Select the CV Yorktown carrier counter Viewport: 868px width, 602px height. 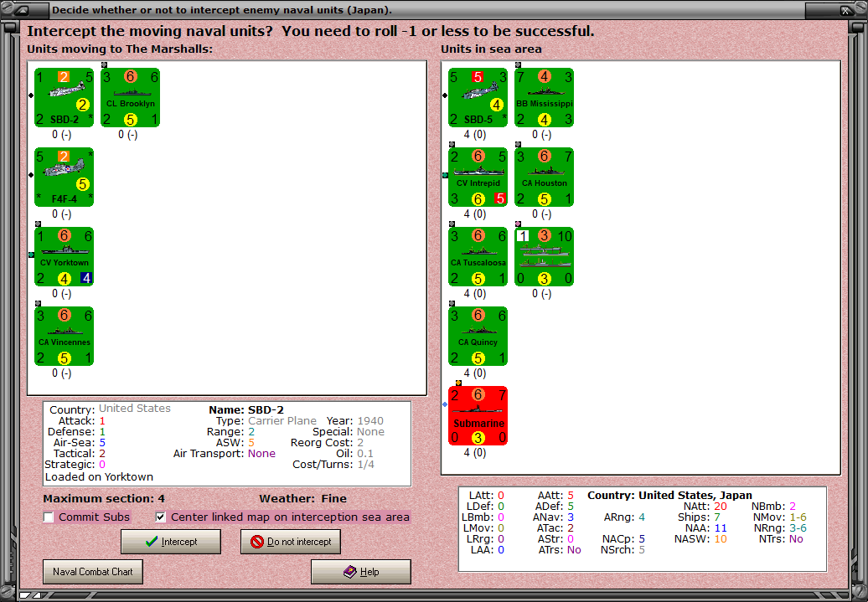point(65,257)
